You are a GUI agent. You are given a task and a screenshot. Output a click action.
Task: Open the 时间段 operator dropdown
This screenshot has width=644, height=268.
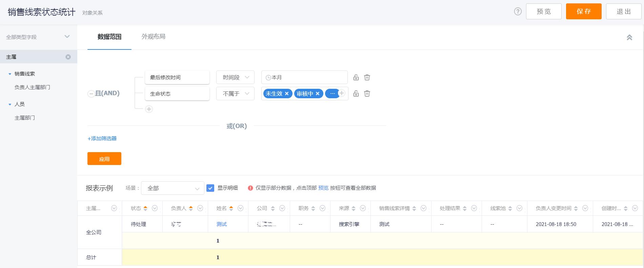point(235,78)
